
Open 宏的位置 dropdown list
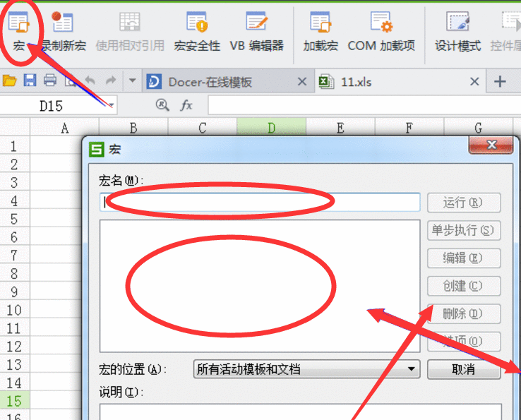(306, 369)
